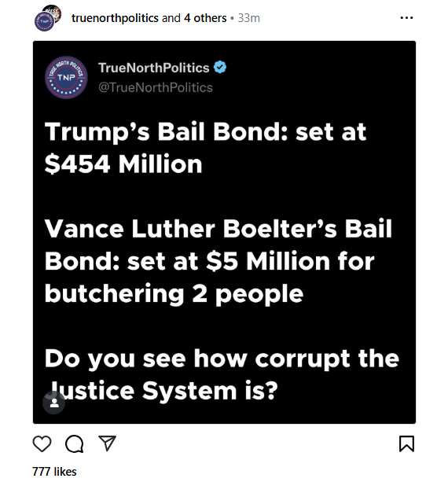
Task: Click the round TNP logo inside the image
Action: [x=66, y=78]
